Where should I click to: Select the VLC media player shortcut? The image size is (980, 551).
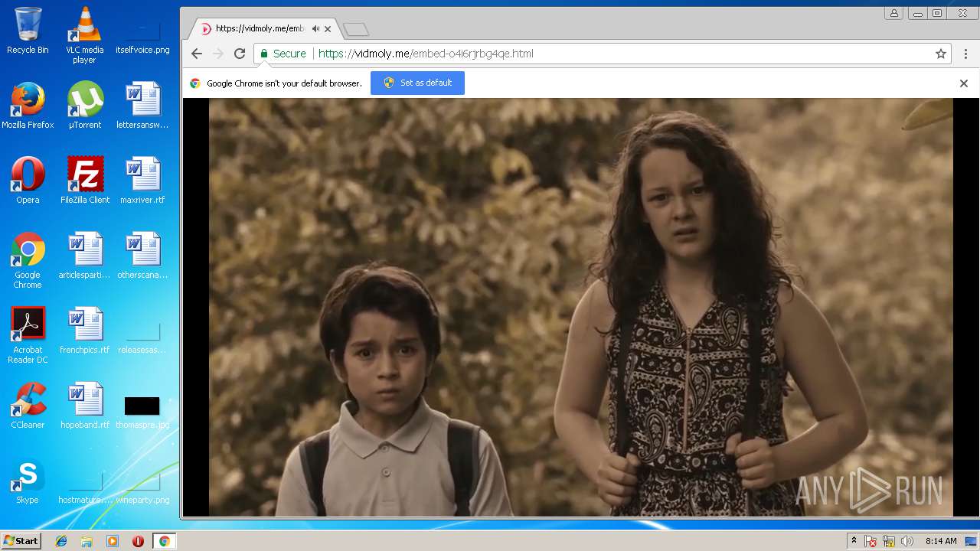84,35
